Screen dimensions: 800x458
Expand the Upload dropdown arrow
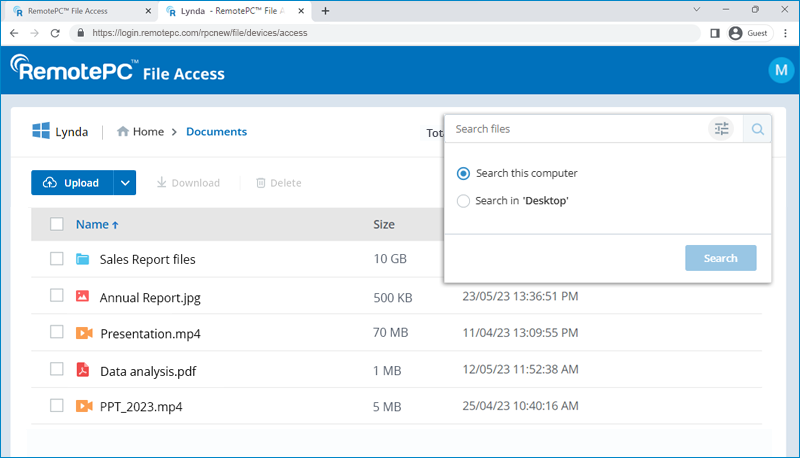click(125, 183)
